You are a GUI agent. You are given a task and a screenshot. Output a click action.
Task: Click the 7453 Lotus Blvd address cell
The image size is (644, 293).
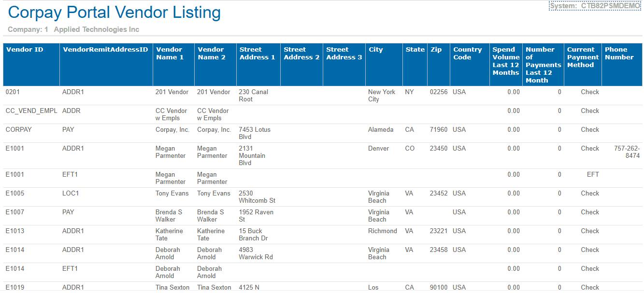point(254,133)
